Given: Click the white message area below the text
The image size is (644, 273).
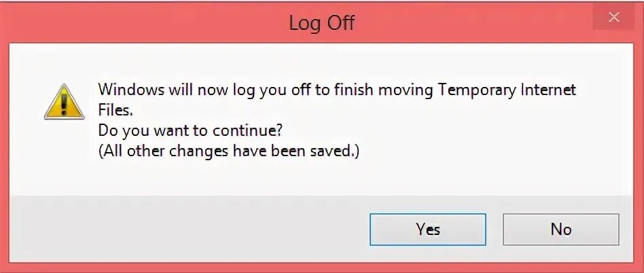Looking at the screenshot, I should click(x=321, y=179).
